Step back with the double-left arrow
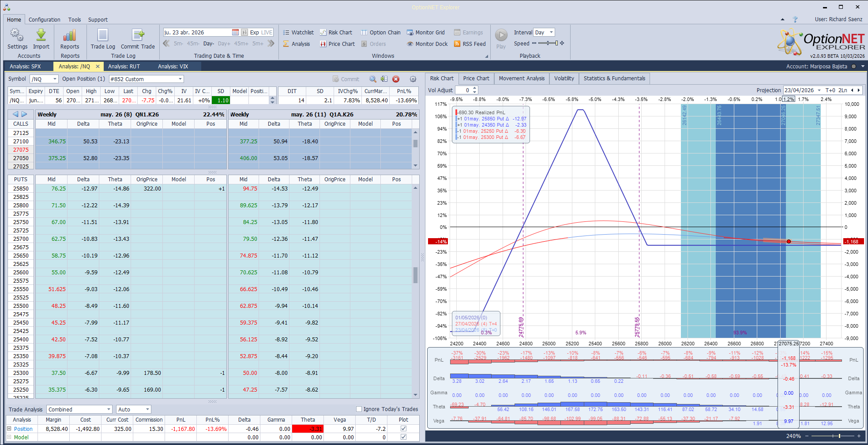Screen dimensions: 868x445 click(x=166, y=43)
